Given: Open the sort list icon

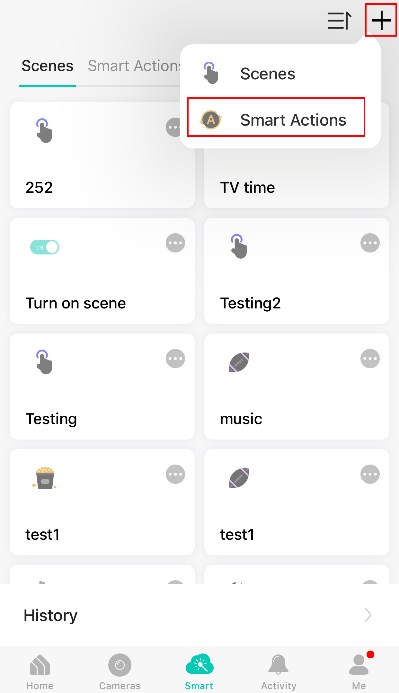Looking at the screenshot, I should (x=339, y=20).
